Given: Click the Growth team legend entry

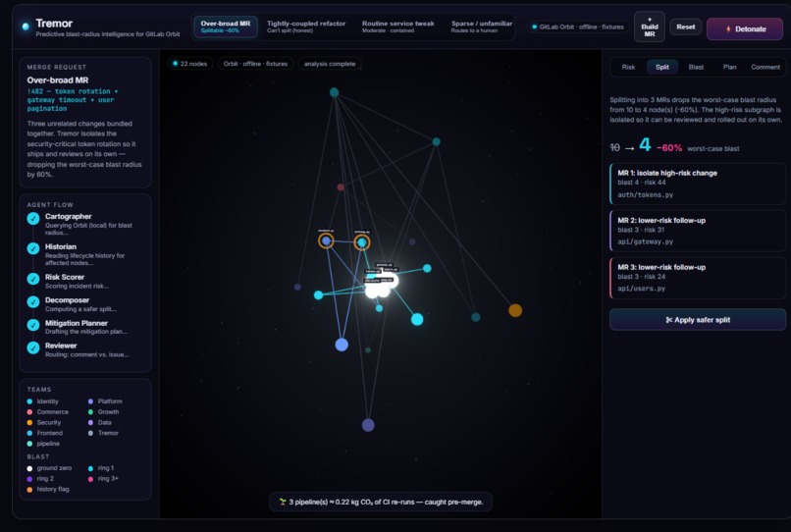Looking at the screenshot, I should click(103, 412).
